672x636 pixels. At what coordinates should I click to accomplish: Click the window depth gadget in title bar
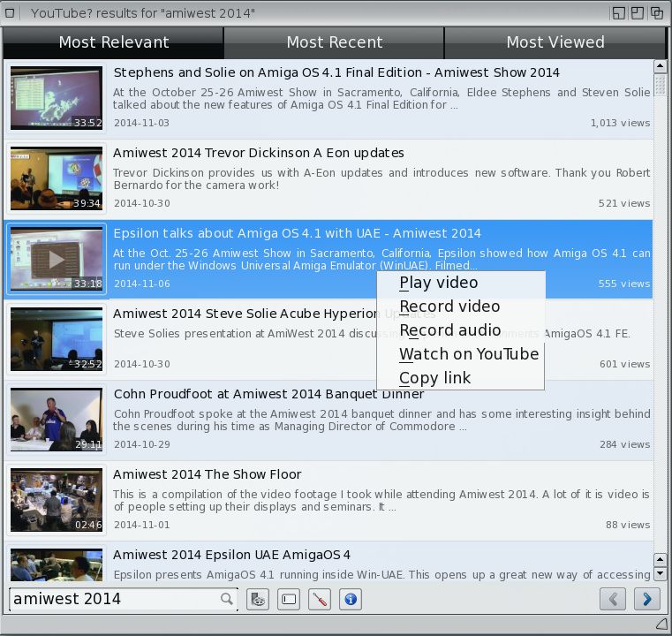click(657, 13)
